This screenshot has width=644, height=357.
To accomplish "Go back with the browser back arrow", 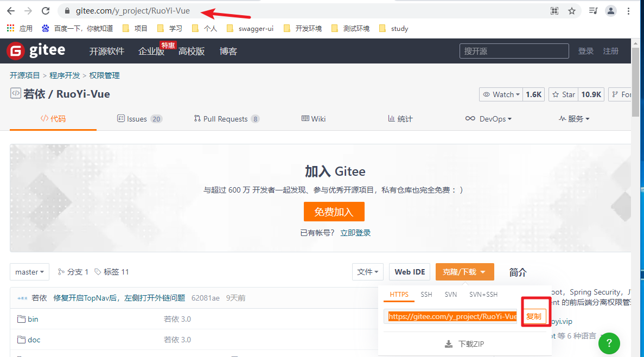I will (x=11, y=11).
